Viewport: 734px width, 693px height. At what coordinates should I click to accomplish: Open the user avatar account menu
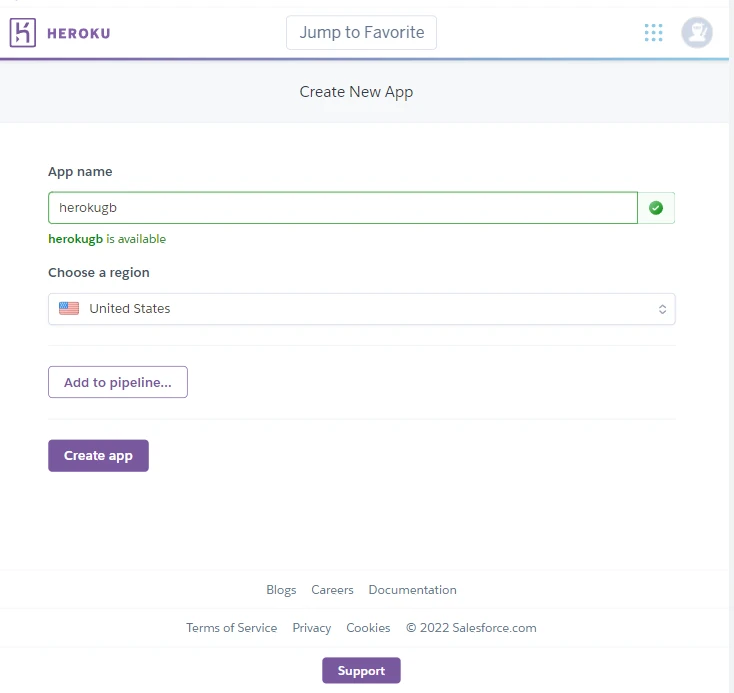697,33
